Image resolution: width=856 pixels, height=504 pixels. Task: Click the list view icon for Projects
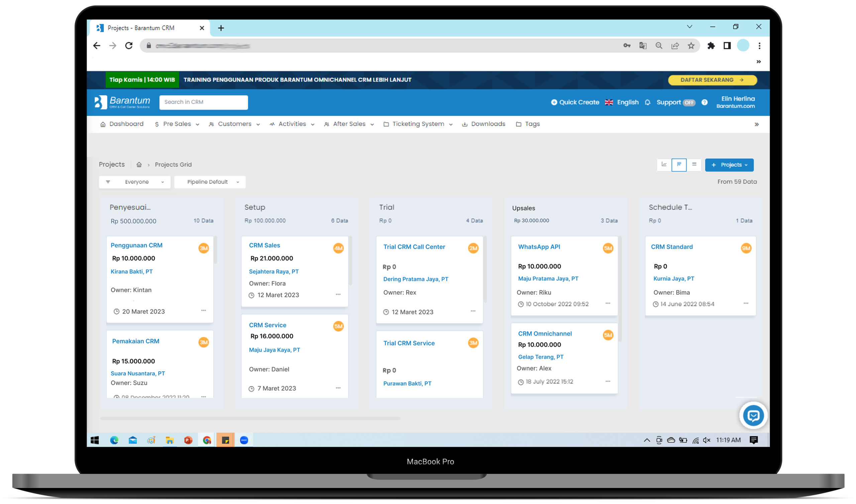coord(694,164)
